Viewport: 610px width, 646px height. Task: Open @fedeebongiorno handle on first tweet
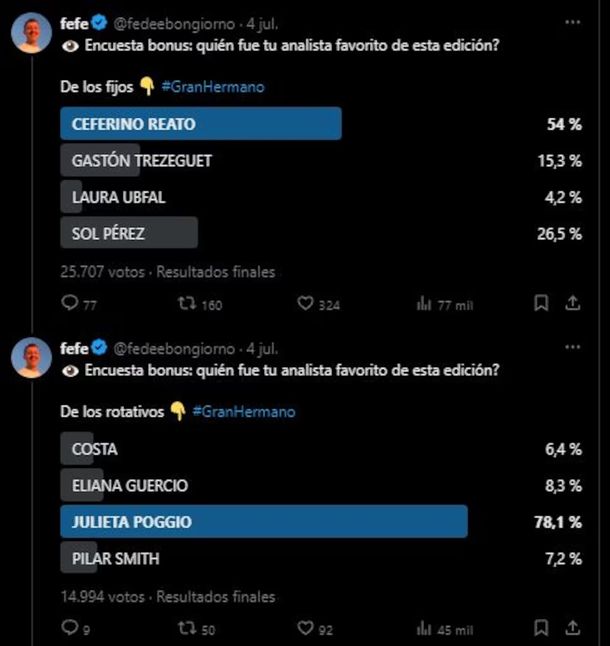point(176,23)
